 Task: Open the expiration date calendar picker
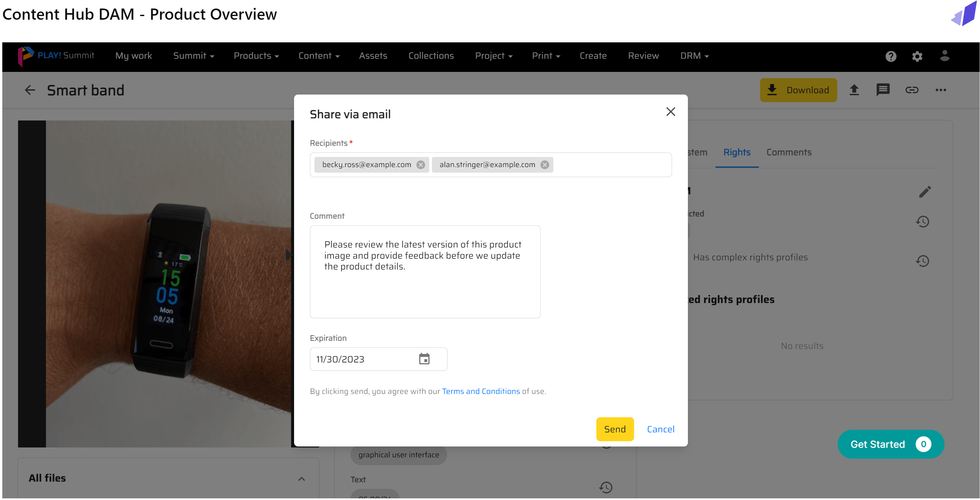(424, 359)
